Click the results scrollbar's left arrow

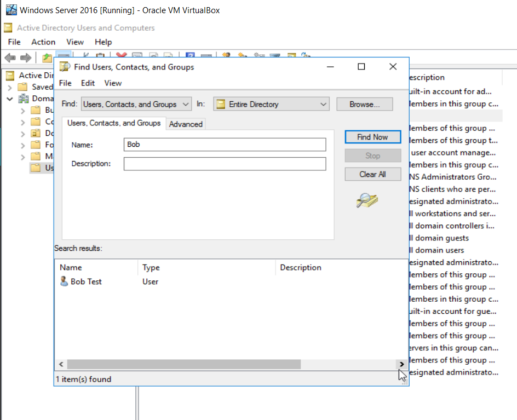(x=61, y=364)
